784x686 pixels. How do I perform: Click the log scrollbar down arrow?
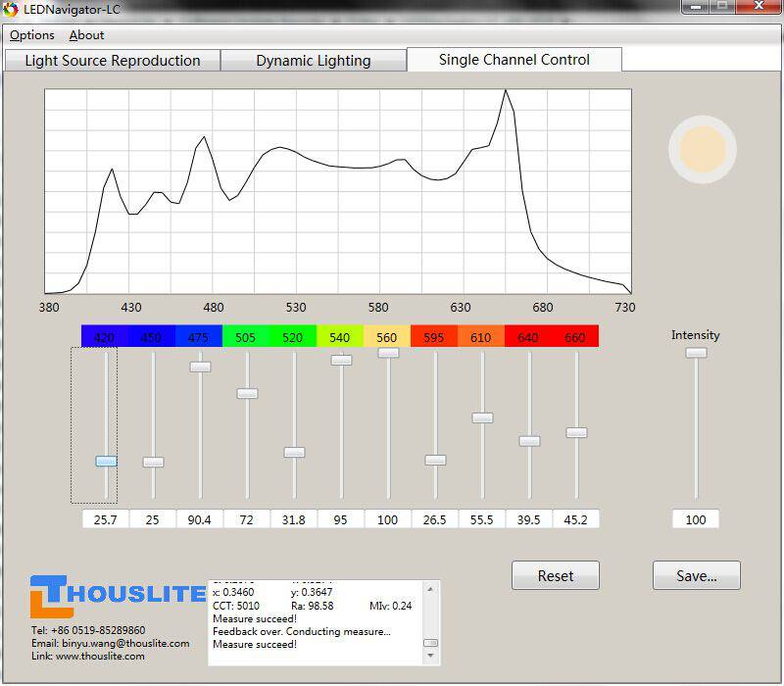(x=430, y=656)
